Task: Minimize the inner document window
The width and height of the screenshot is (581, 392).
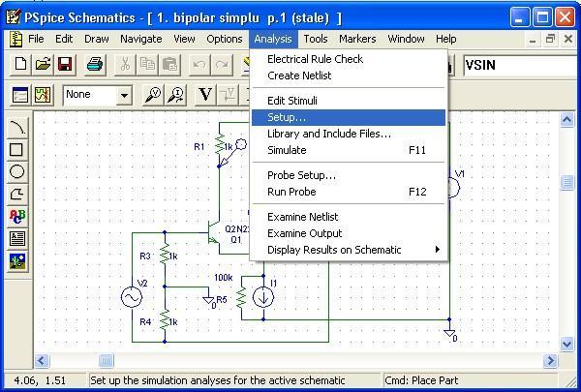Action: [x=533, y=40]
